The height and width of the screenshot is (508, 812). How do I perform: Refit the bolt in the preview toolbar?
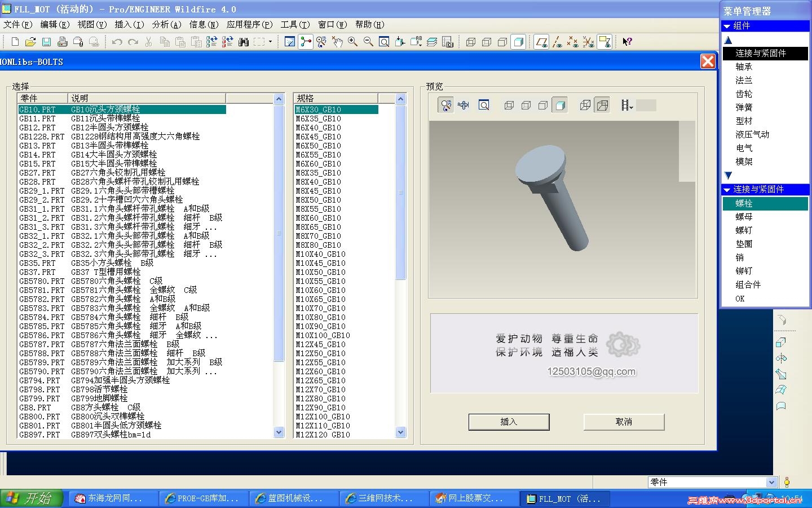pyautogui.click(x=484, y=105)
